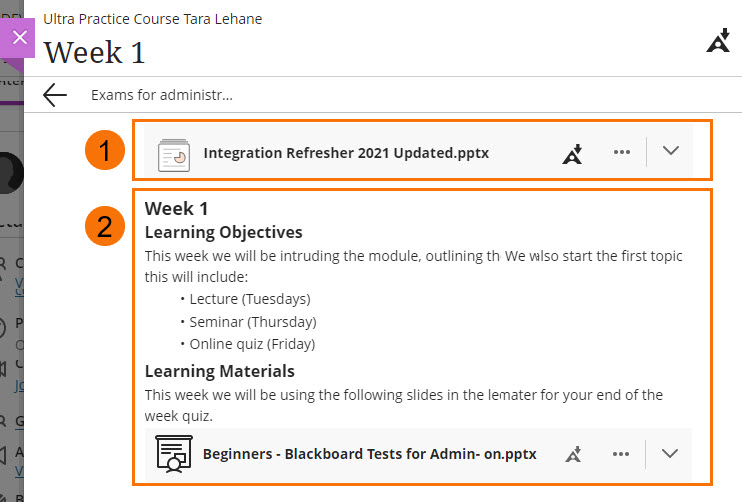Click the Week 1 page title

coord(94,52)
